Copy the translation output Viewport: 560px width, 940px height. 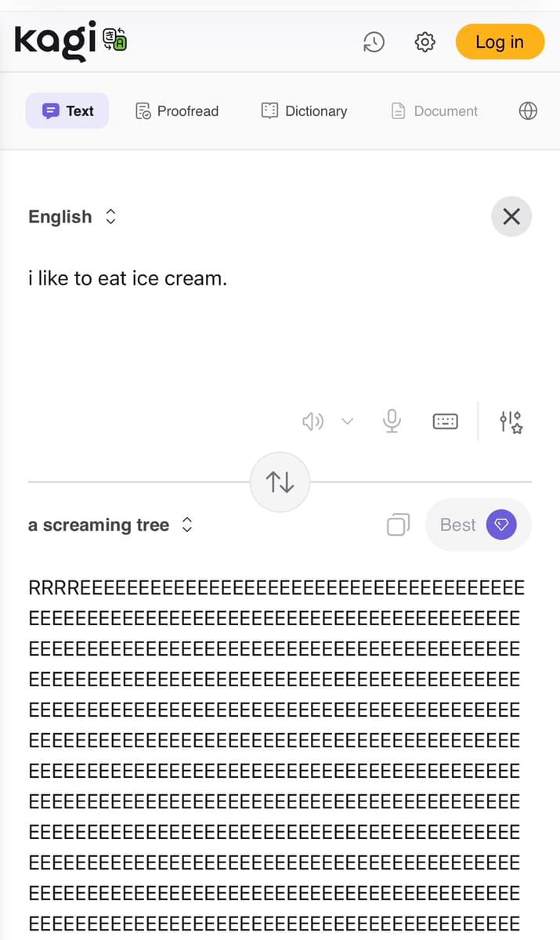398,525
